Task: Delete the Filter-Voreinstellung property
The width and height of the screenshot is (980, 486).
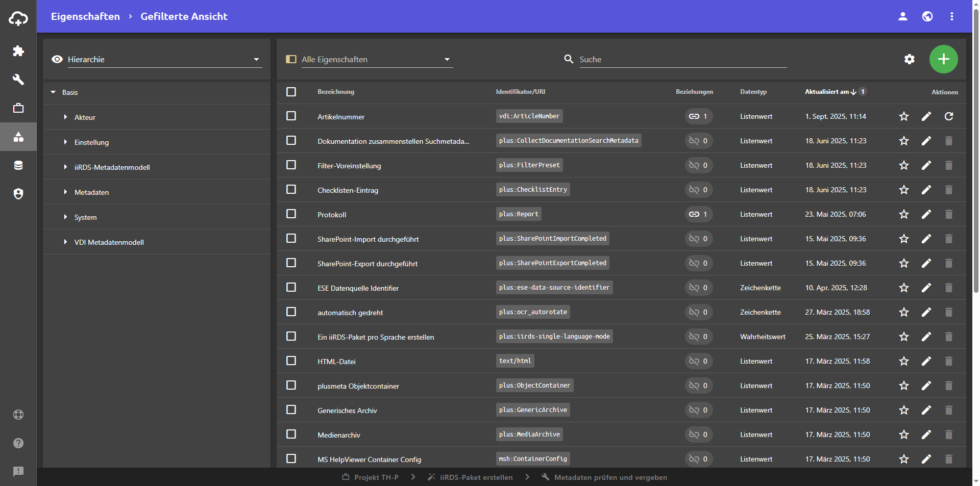Action: [x=948, y=165]
